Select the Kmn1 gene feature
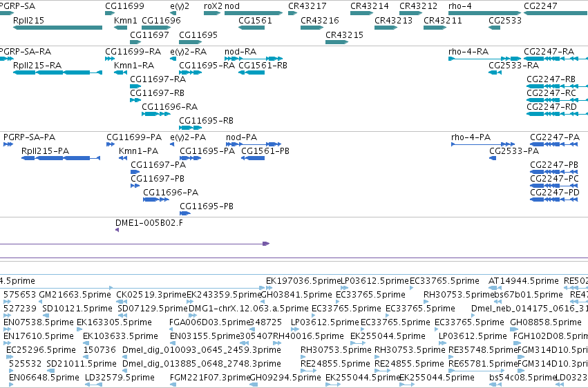Image resolution: width=588 pixels, height=388 pixels. pyautogui.click(x=120, y=28)
